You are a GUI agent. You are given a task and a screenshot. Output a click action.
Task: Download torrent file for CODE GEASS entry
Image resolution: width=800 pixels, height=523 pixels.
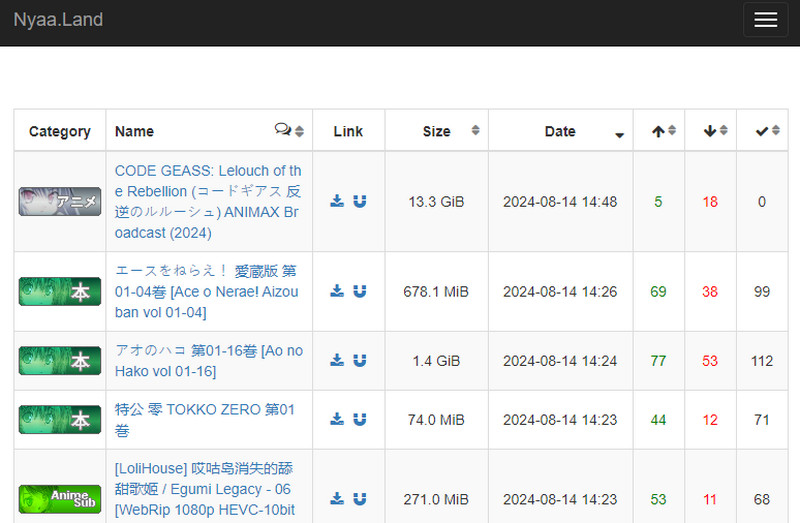(x=337, y=201)
